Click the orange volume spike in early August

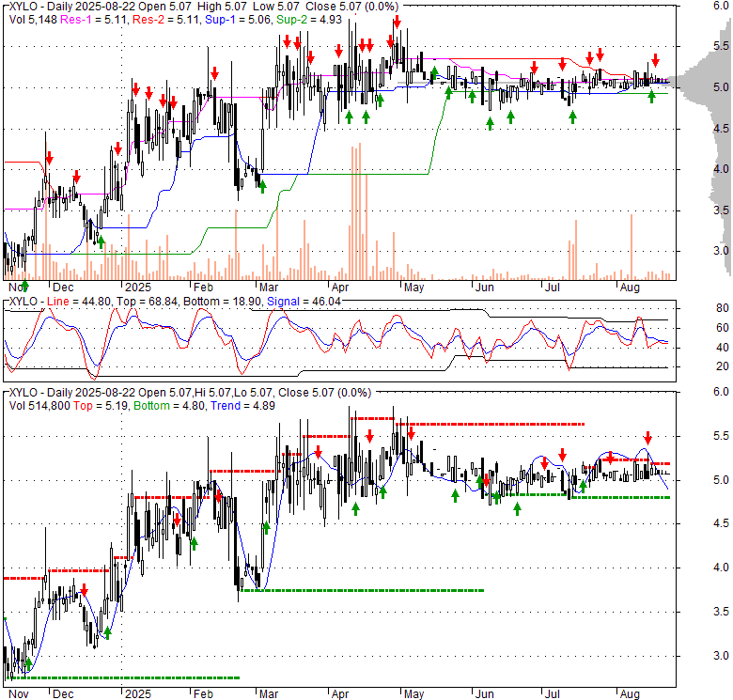[632, 246]
